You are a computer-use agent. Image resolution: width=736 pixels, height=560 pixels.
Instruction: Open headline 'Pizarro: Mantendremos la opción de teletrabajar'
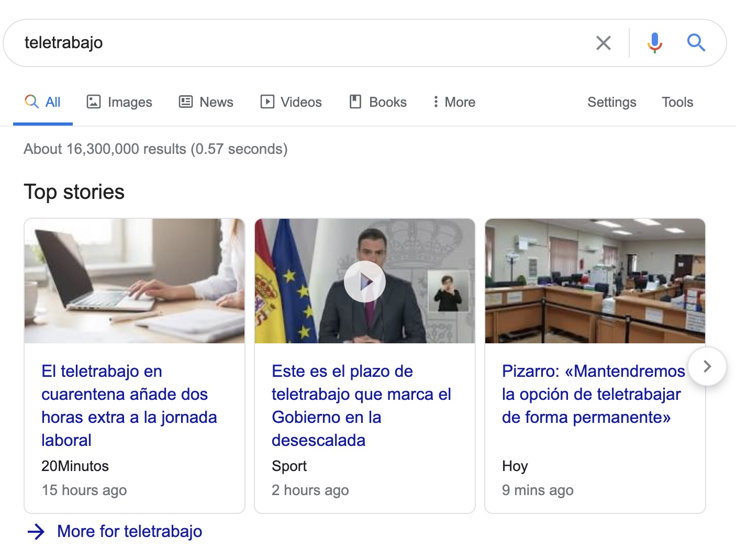point(594,394)
